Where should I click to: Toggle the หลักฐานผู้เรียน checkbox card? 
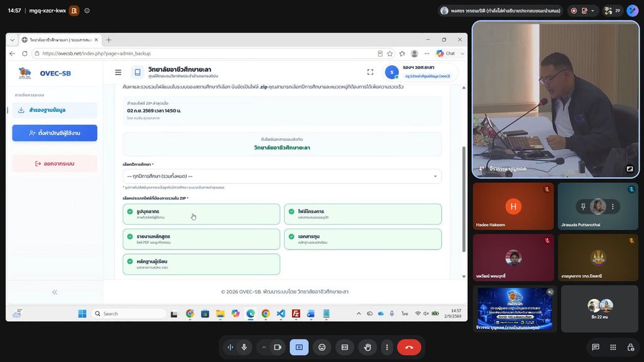[x=201, y=264]
